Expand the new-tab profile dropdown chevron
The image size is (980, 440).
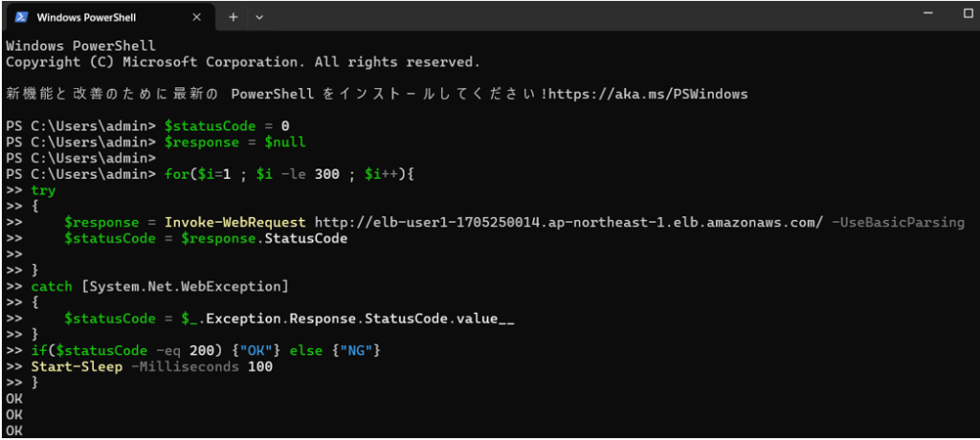(x=260, y=17)
